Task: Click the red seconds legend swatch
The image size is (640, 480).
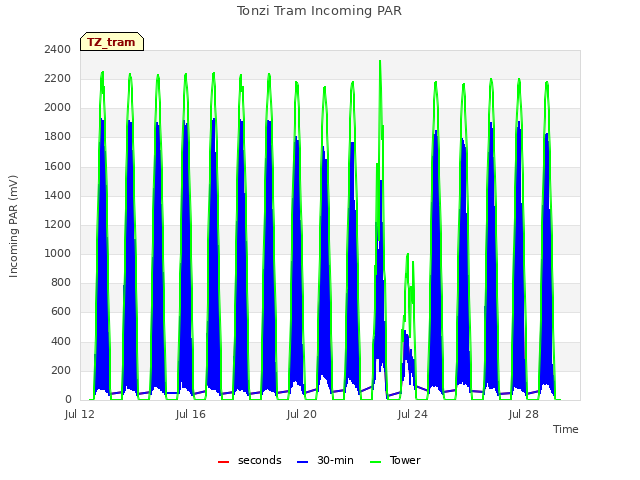Action: click(x=224, y=462)
